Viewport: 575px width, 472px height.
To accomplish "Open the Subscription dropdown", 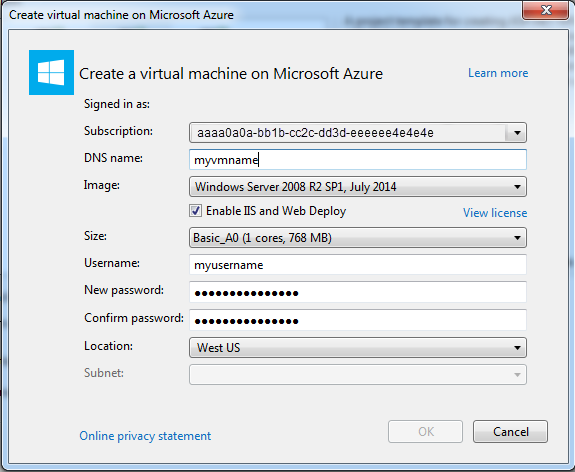I will [358, 132].
